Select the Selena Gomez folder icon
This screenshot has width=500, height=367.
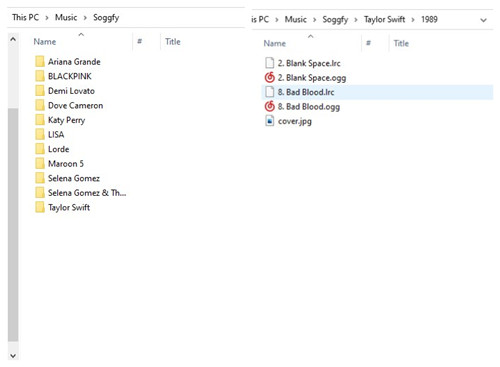point(40,178)
